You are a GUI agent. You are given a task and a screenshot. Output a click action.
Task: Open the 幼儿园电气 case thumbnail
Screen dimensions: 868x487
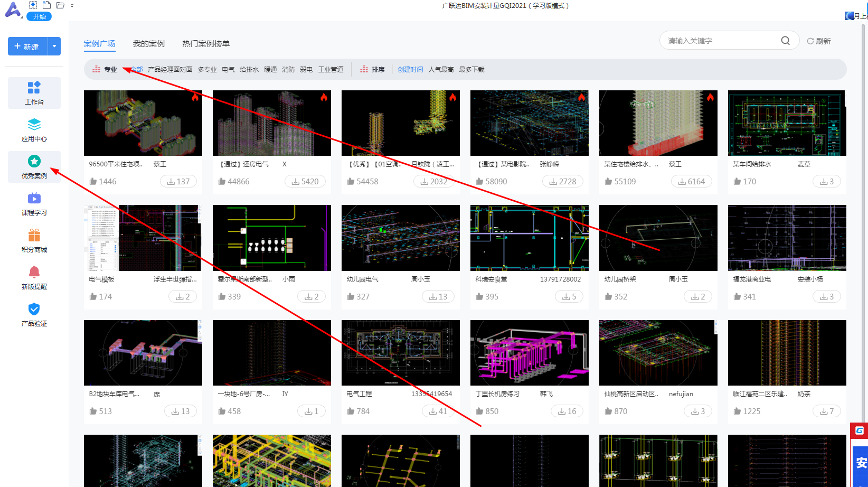[x=401, y=238]
